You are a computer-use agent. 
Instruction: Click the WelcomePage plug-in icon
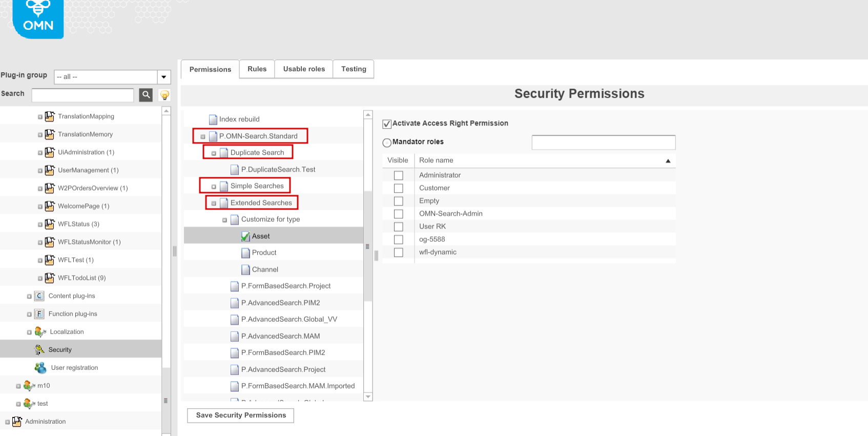pyautogui.click(x=50, y=206)
